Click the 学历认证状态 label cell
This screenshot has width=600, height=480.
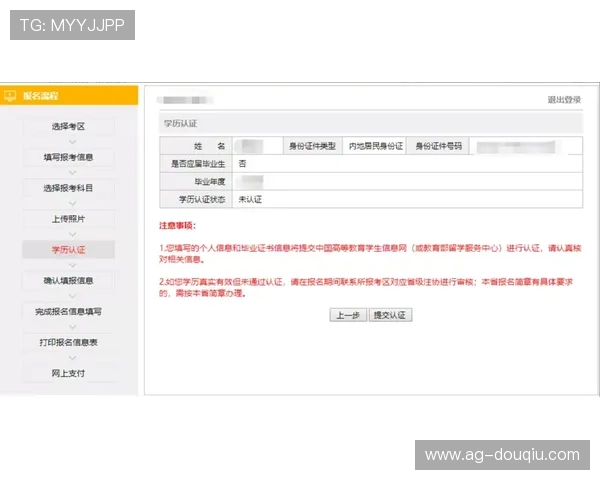(x=196, y=199)
